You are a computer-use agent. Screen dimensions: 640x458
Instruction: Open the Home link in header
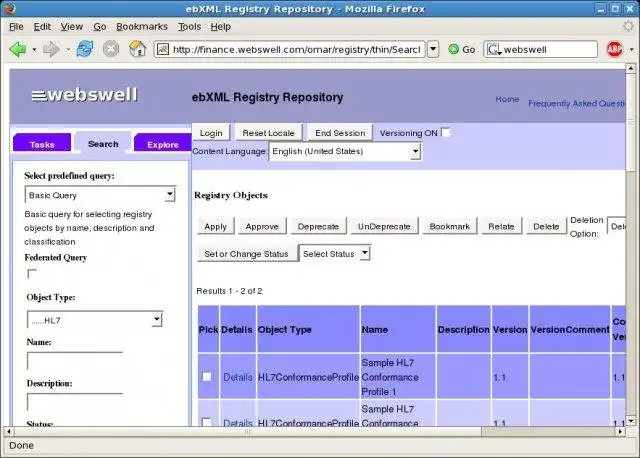(x=507, y=99)
